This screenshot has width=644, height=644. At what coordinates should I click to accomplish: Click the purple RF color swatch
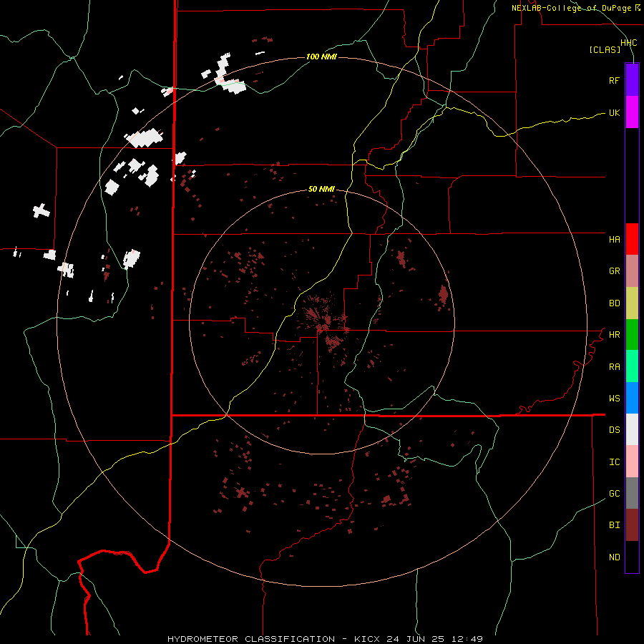632,80
